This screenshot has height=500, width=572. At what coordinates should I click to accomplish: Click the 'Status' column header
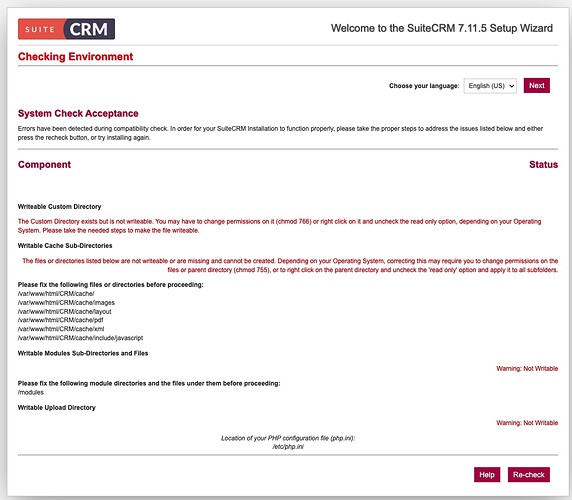click(x=544, y=164)
